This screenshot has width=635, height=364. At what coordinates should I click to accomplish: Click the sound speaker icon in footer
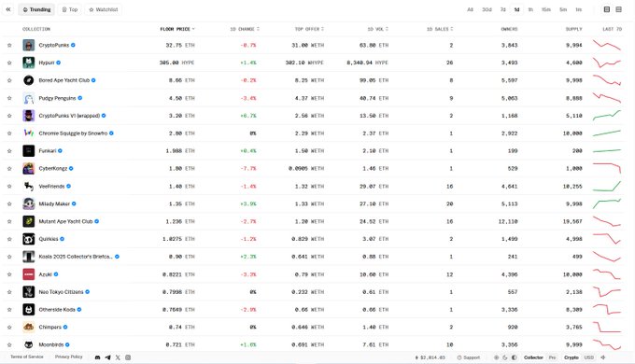[x=603, y=357]
